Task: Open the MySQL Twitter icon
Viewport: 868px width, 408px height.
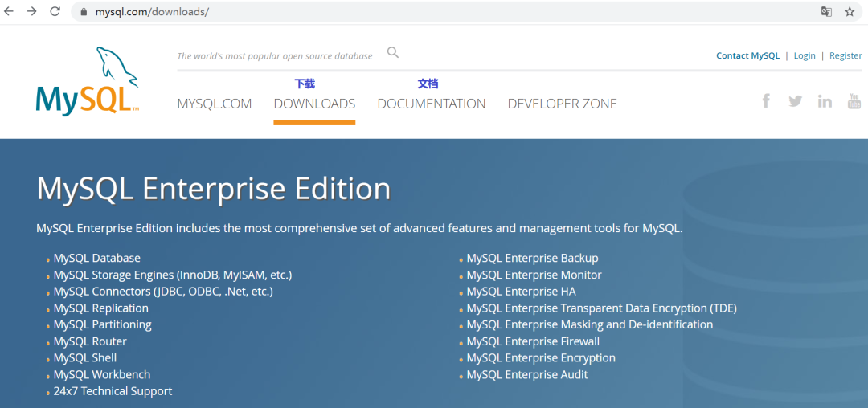Action: pyautogui.click(x=796, y=101)
